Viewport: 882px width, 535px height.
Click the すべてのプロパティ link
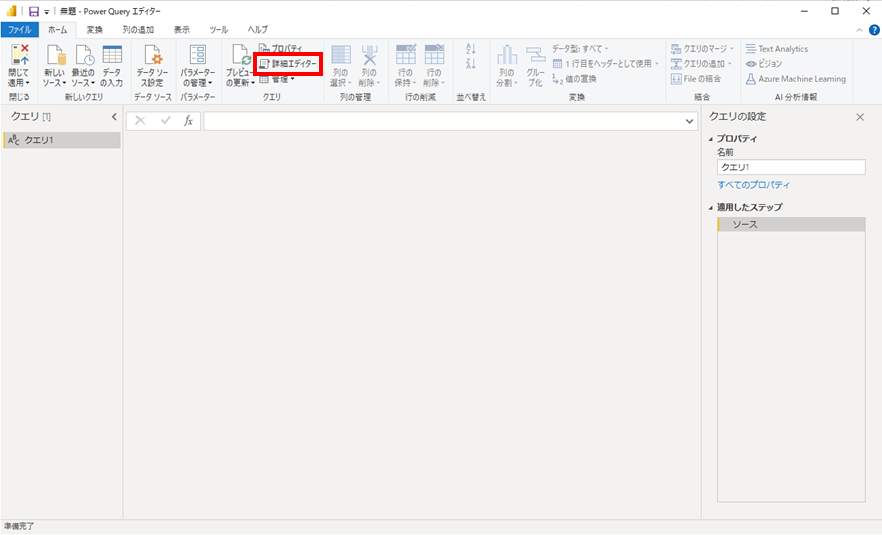[753, 185]
